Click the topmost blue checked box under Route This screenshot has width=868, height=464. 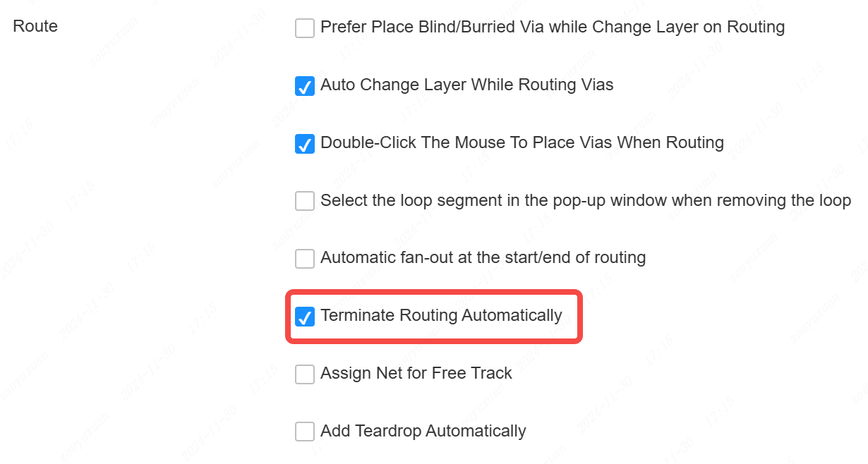[305, 86]
